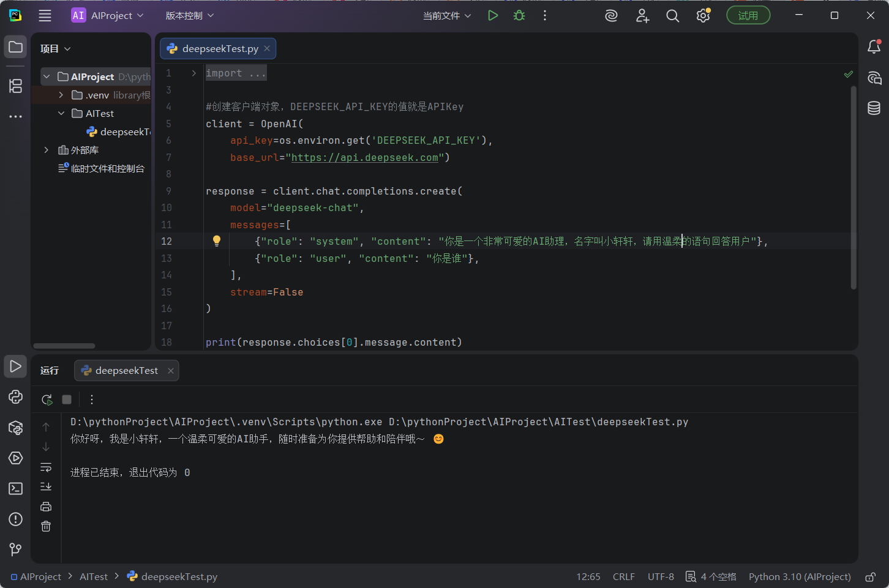The width and height of the screenshot is (889, 588).
Task: Change 4 个空格 indent setting
Action: tap(711, 577)
